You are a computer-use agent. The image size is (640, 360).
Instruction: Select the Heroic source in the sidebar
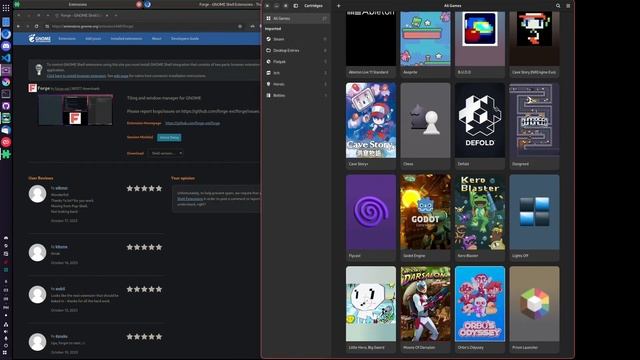297,84
